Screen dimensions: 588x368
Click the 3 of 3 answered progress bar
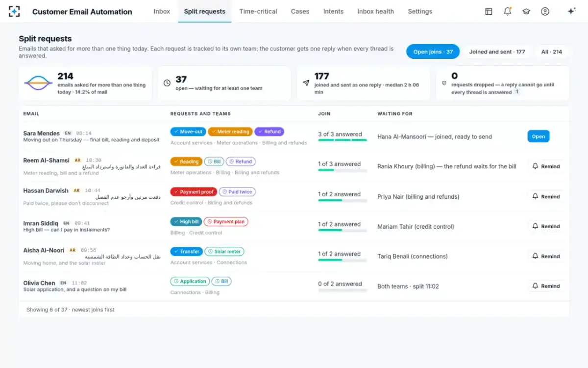pyautogui.click(x=343, y=140)
